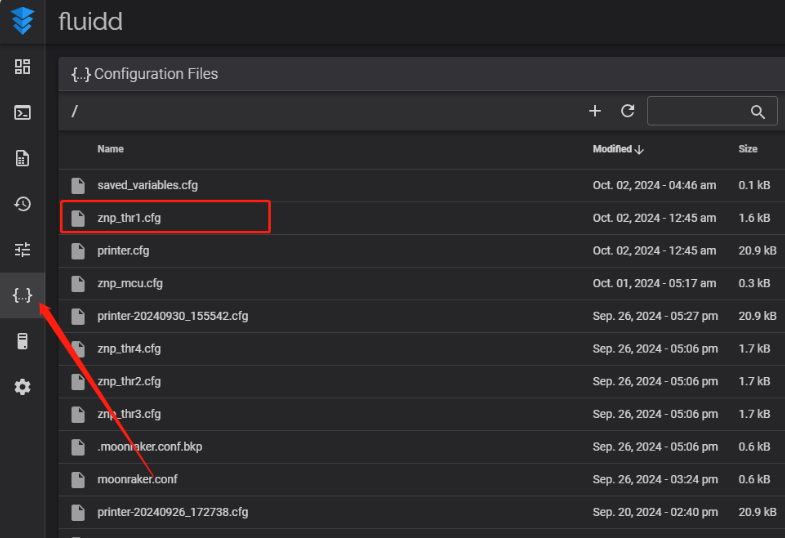Viewport: 785px width, 538px height.
Task: Refresh the configuration file list
Action: (x=628, y=111)
